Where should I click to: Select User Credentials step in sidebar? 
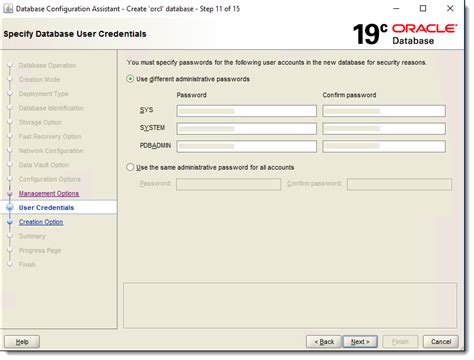[x=46, y=208]
